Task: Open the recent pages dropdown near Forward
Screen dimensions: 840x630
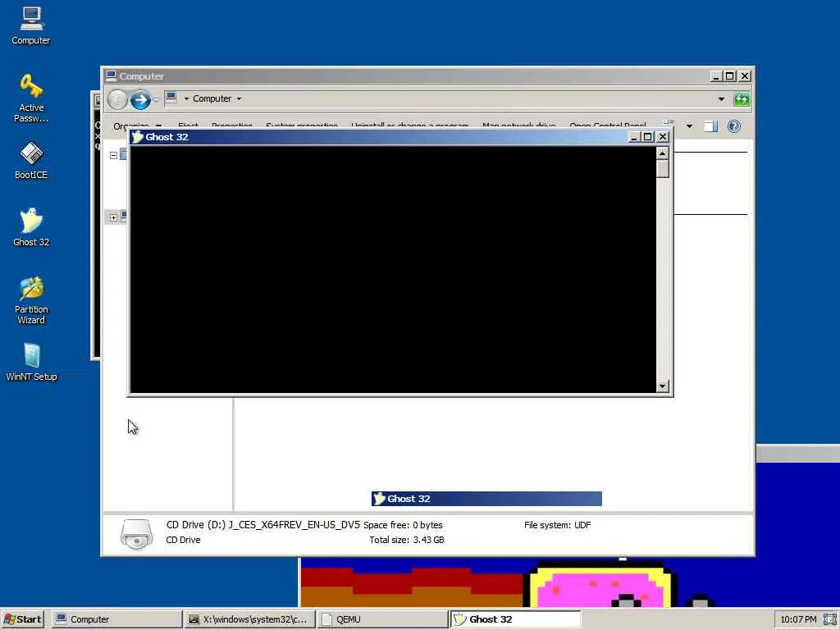Action: pyautogui.click(x=157, y=99)
